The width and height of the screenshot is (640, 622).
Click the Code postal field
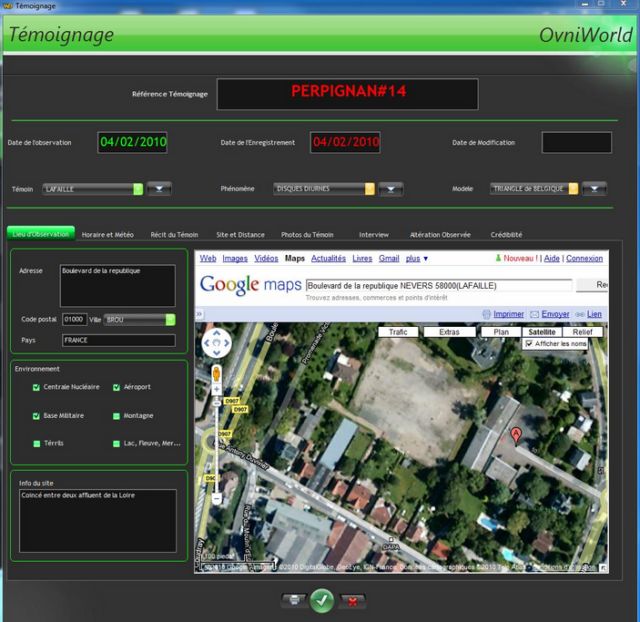74,319
